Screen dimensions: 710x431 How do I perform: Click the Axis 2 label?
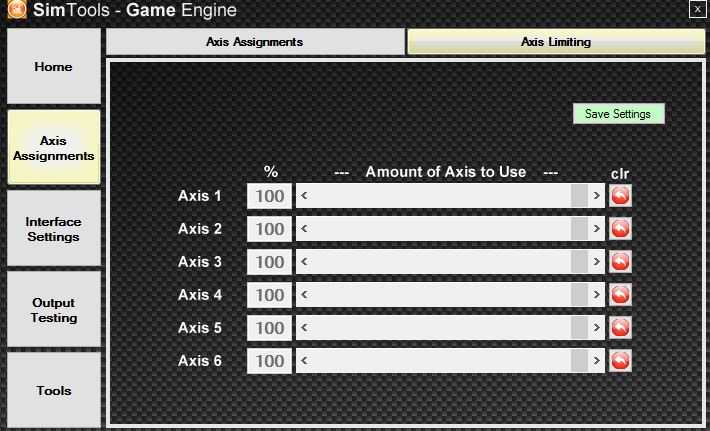click(200, 229)
